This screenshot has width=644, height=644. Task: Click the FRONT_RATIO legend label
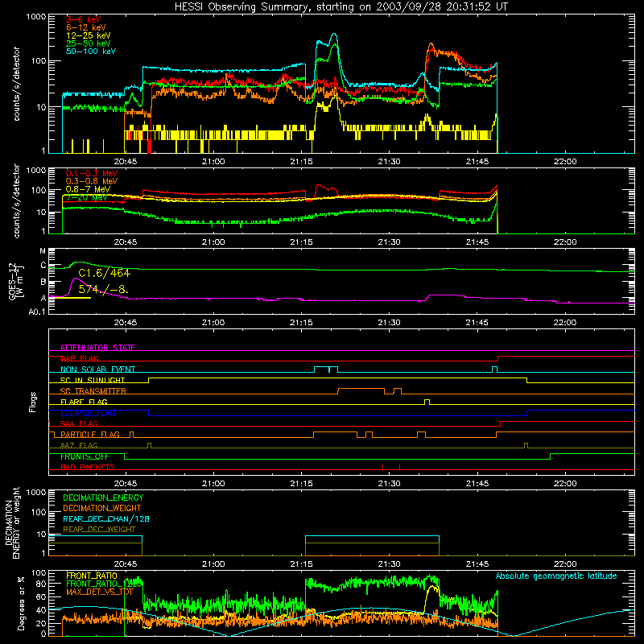[92, 576]
